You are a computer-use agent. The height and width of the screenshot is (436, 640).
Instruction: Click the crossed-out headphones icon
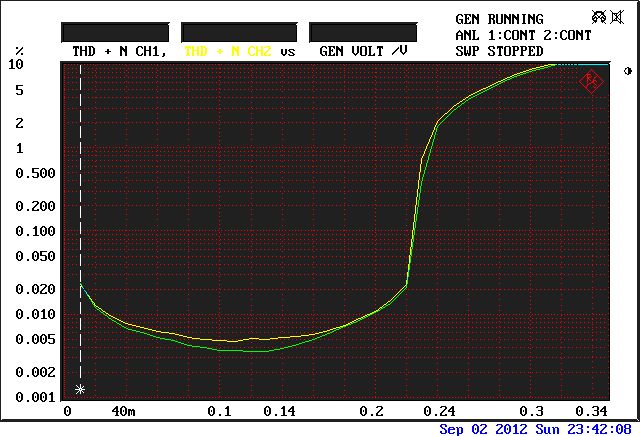pos(599,17)
